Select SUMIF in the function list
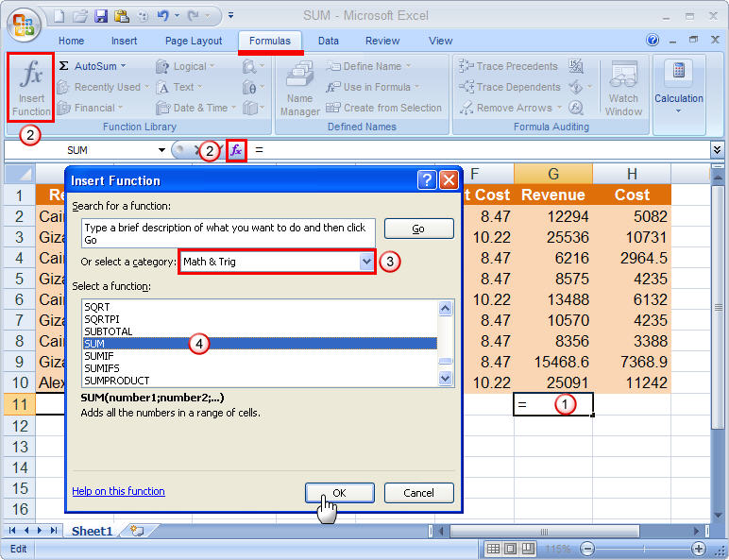The image size is (729, 560). tap(260, 356)
